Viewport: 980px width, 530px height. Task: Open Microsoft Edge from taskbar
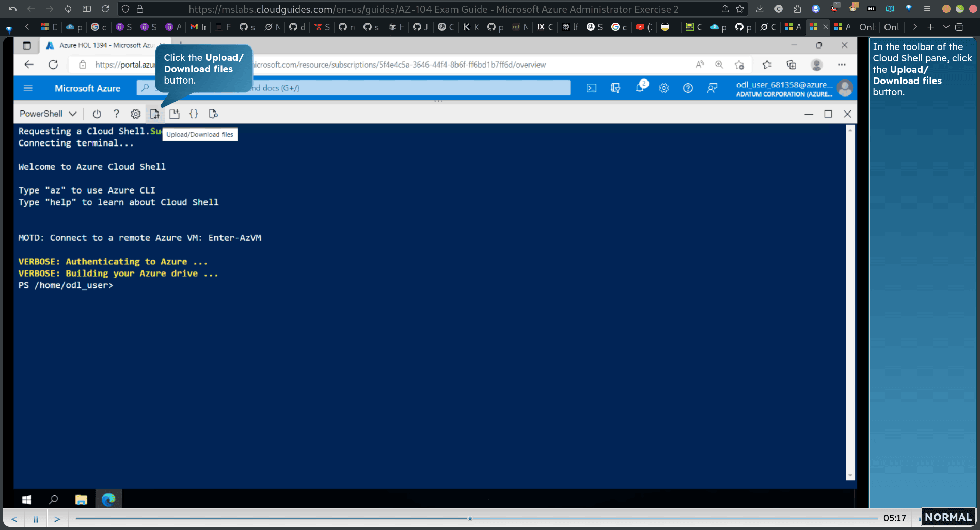coord(108,500)
